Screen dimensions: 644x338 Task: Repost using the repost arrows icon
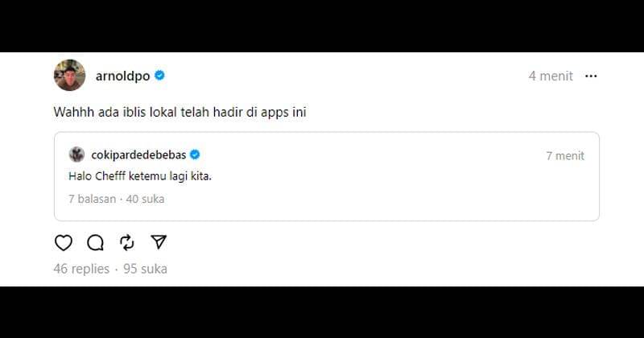click(x=126, y=242)
